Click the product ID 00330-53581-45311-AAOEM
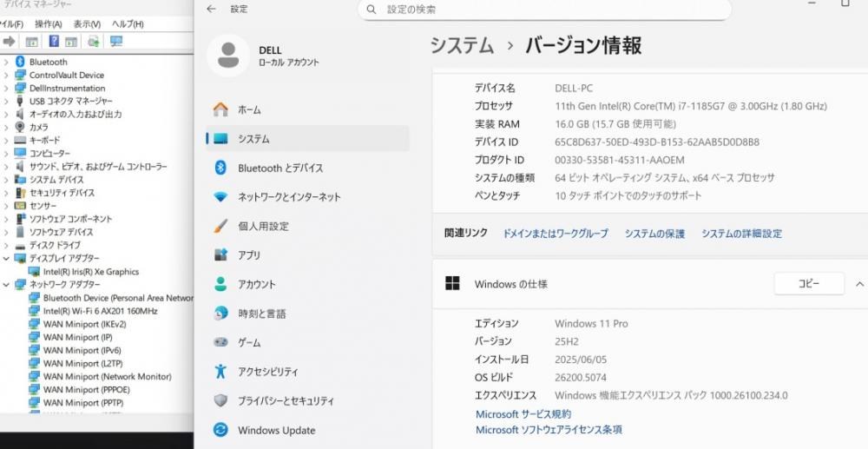 click(620, 160)
